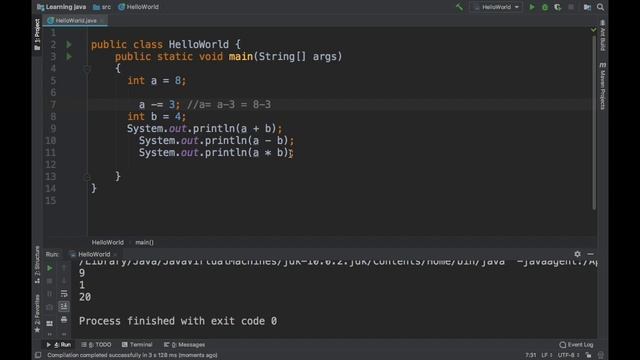Click the editor vertical scrollbar
Viewport: 640px width, 360px height.
tap(594, 122)
